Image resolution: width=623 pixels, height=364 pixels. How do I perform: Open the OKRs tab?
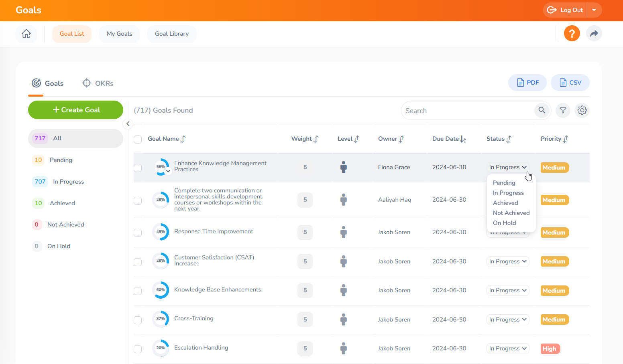(98, 83)
